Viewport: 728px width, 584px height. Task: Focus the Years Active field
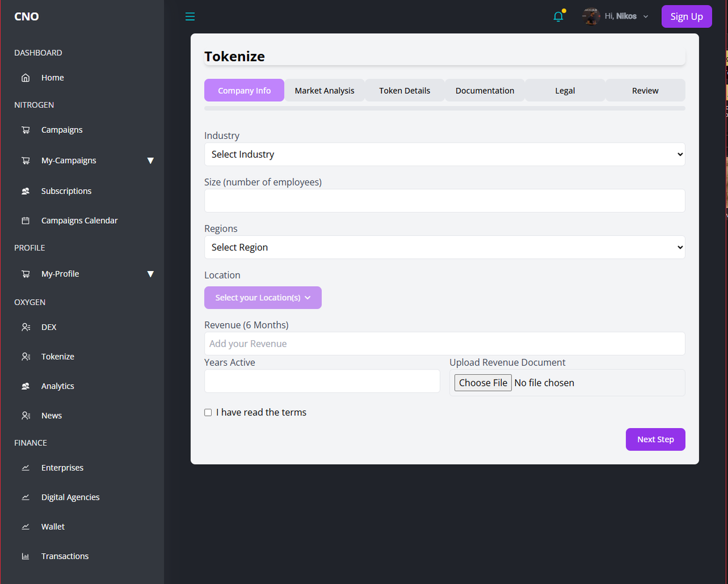pos(322,381)
